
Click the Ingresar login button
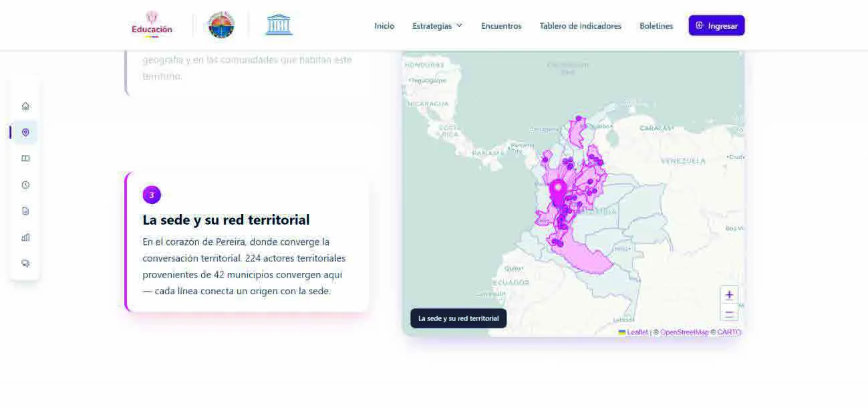[716, 25]
